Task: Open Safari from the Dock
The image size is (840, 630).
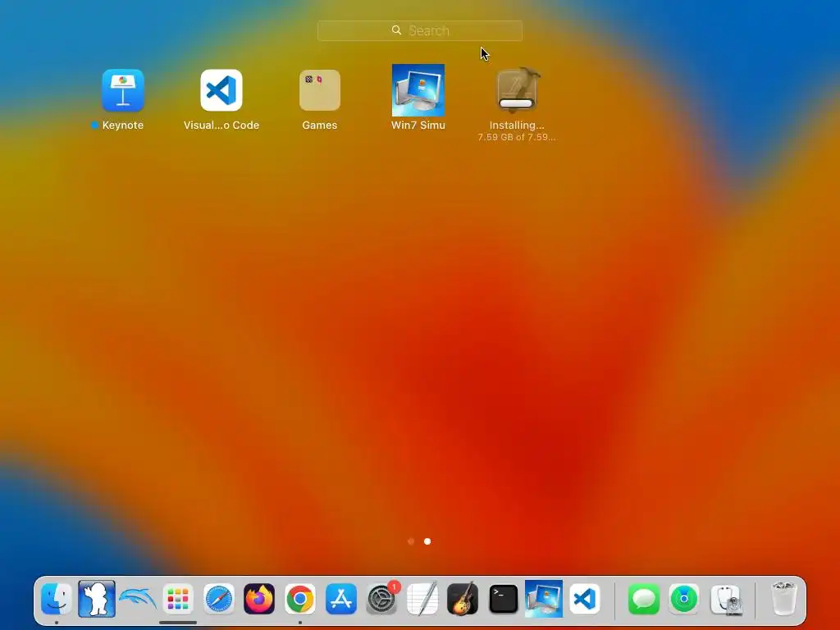Action: coord(218,598)
